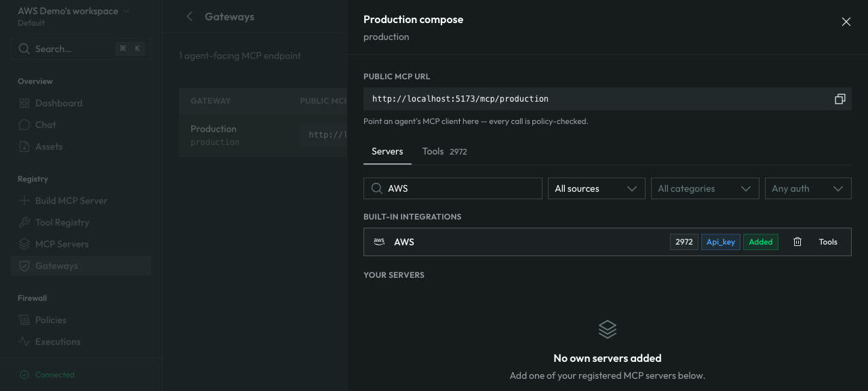Click the Tools button in AWS row
Image resolution: width=868 pixels, height=391 pixels.
click(828, 242)
